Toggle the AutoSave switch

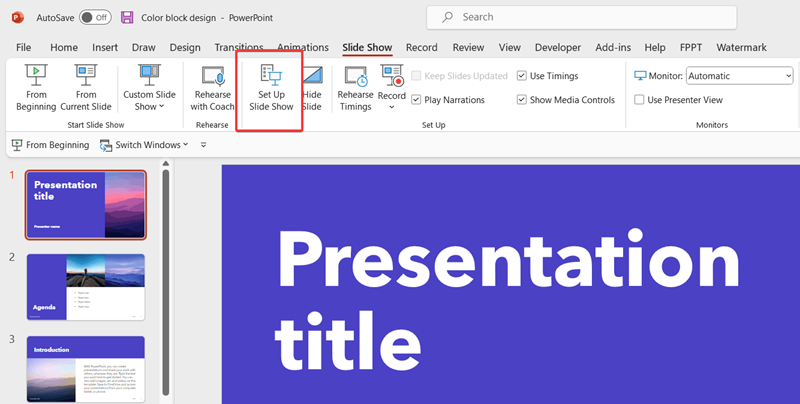95,17
